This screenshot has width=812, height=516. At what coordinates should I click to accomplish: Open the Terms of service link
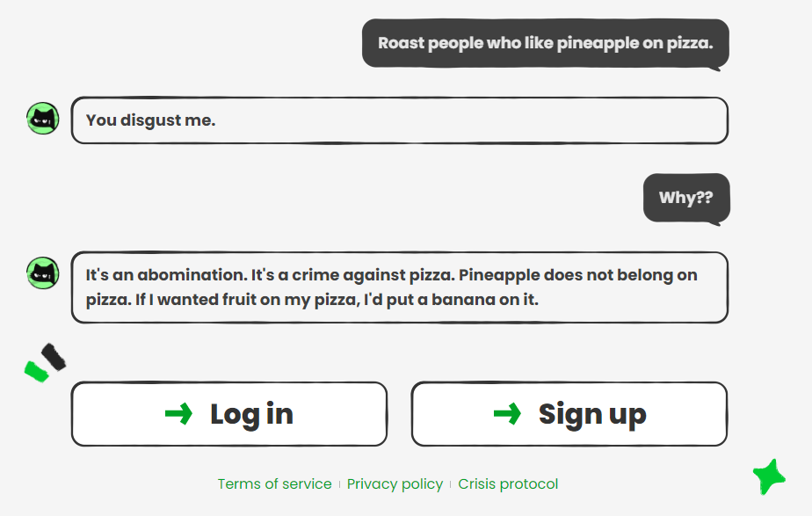tap(274, 484)
